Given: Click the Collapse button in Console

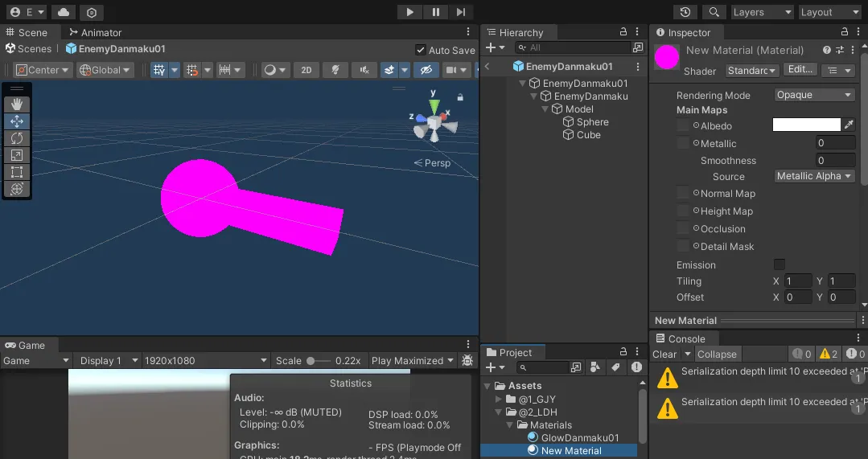Looking at the screenshot, I should (717, 354).
